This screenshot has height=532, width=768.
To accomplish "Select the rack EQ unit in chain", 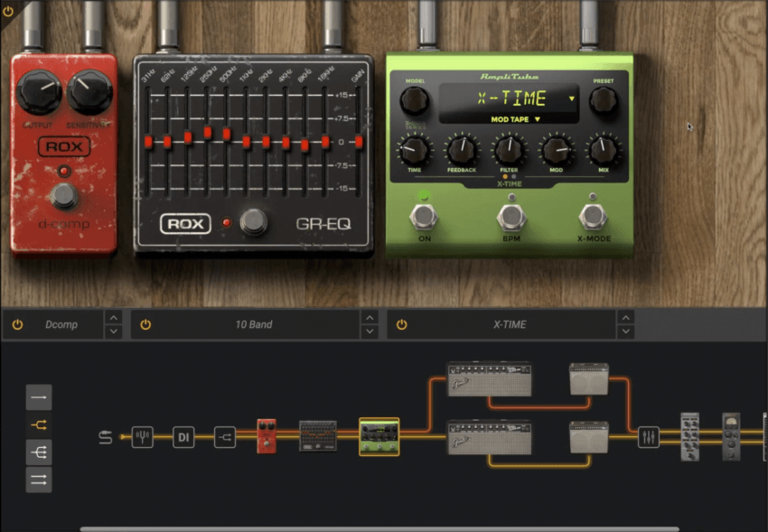I will click(690, 437).
